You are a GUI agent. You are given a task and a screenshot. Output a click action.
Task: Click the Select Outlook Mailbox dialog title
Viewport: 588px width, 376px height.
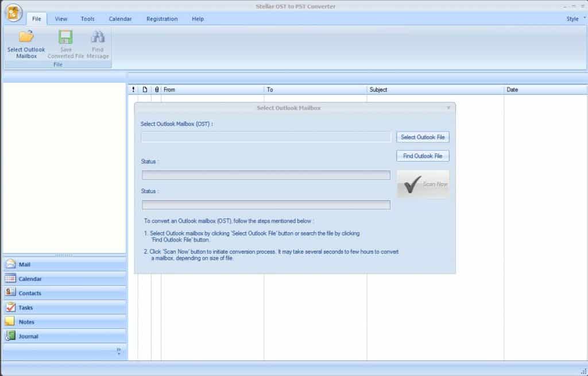click(289, 108)
